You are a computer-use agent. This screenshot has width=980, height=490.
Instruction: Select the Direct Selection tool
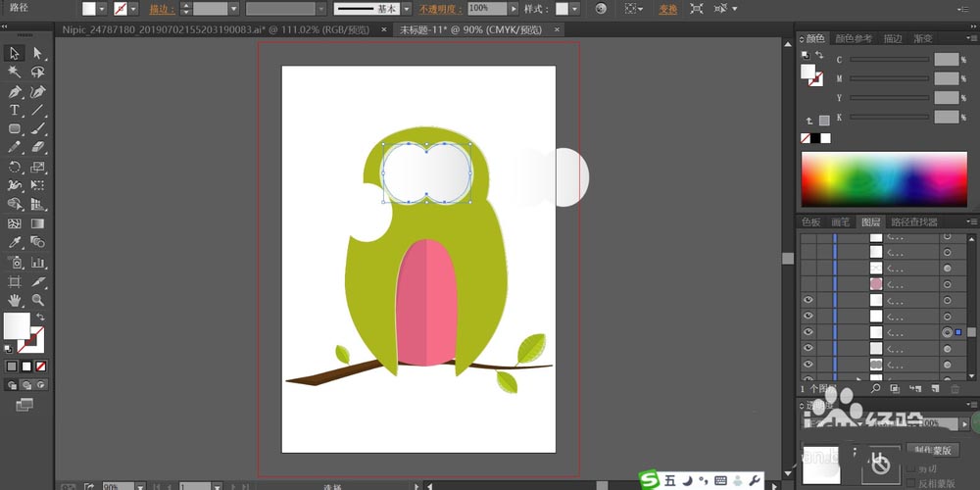coord(37,53)
